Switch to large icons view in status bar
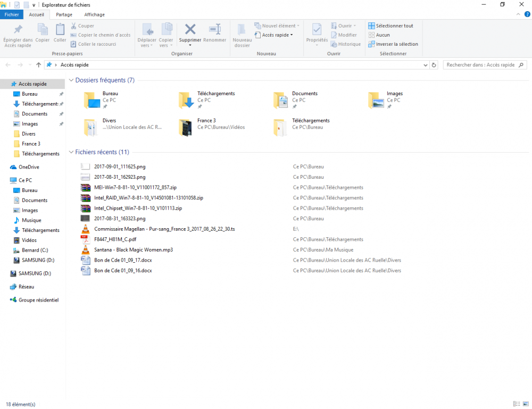 (x=526, y=404)
